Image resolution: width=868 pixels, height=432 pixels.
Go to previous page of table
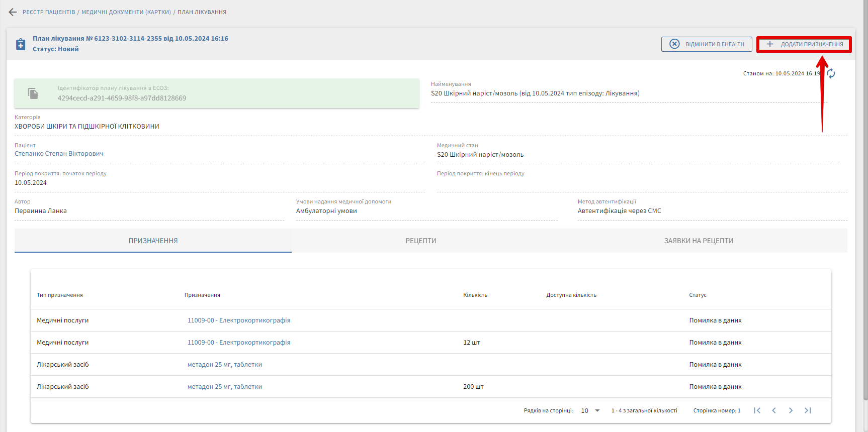774,410
